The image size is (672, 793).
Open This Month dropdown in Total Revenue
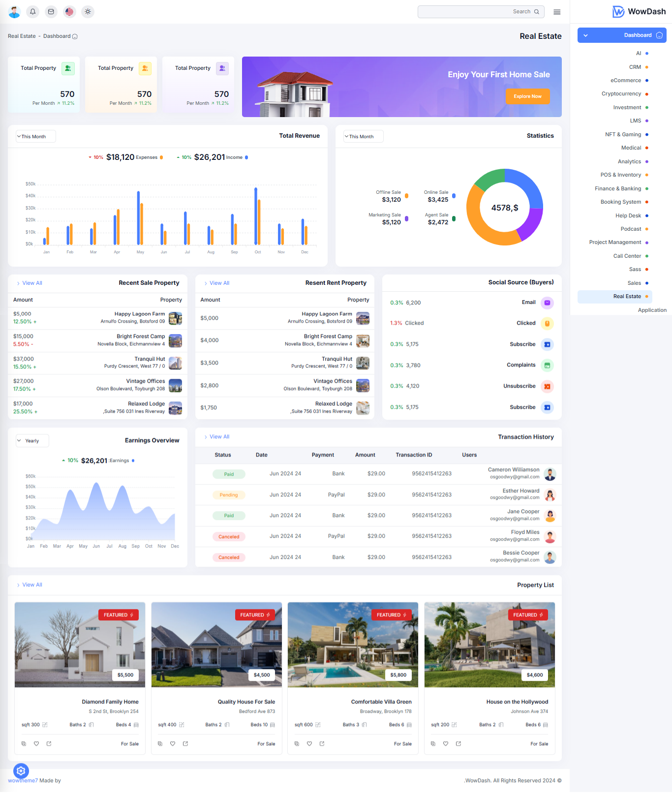pos(35,136)
